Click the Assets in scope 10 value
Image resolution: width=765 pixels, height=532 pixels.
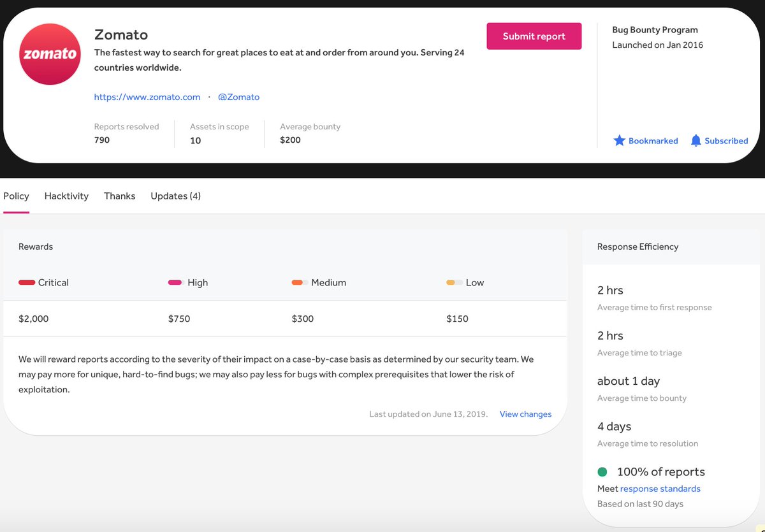[195, 140]
